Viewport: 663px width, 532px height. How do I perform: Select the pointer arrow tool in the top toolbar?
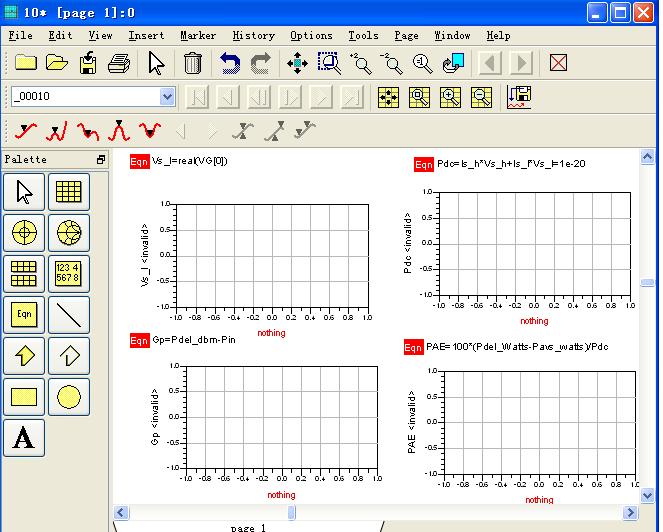click(156, 63)
